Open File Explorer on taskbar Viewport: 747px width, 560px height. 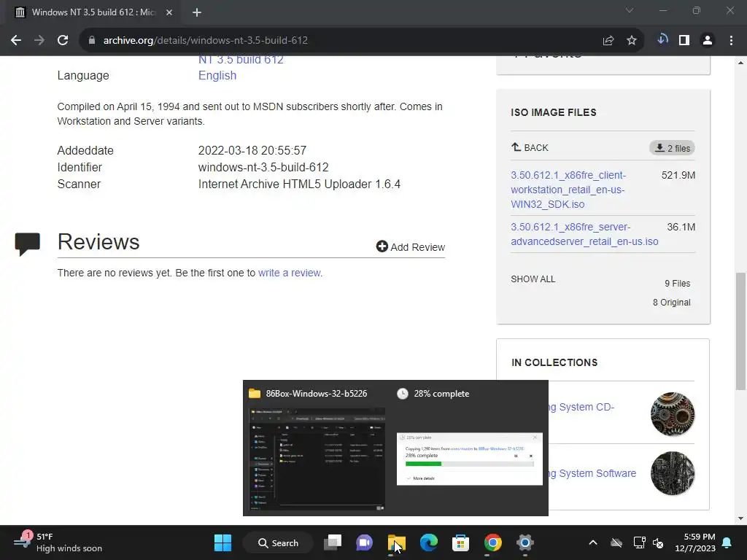[x=396, y=542]
